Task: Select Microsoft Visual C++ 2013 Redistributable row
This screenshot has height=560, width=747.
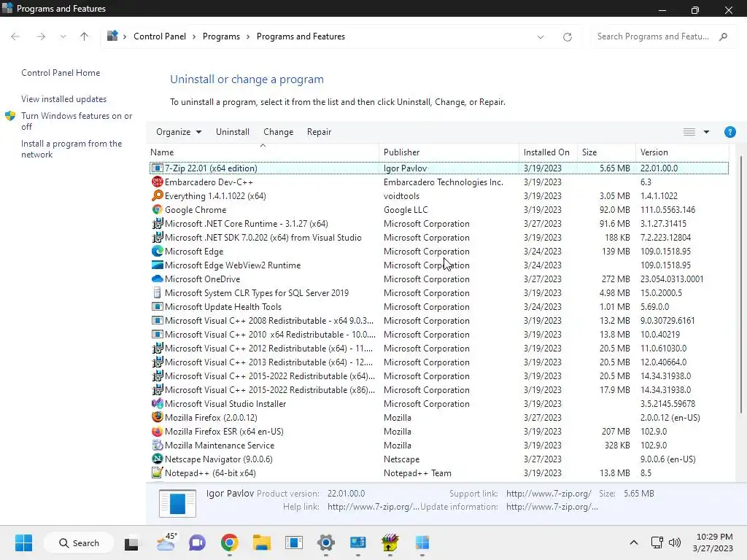Action: (439, 362)
